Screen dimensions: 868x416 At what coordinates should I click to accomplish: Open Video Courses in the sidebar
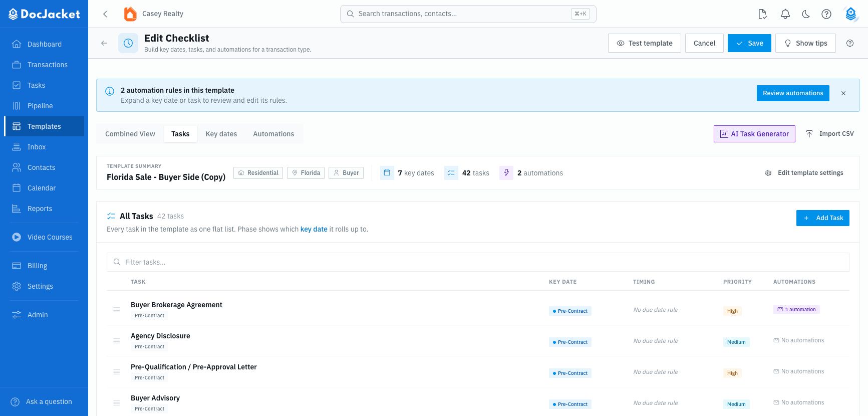click(44, 237)
